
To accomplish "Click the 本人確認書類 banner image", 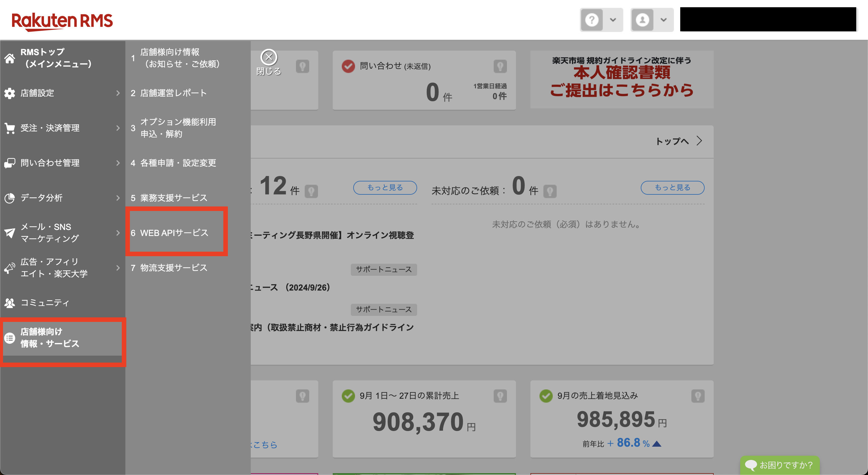I will point(621,80).
